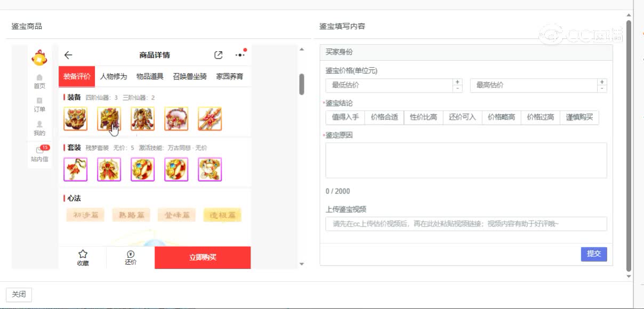The height and width of the screenshot is (309, 644).
Task: Go to 首页 in the left sidebar
Action: click(x=39, y=82)
